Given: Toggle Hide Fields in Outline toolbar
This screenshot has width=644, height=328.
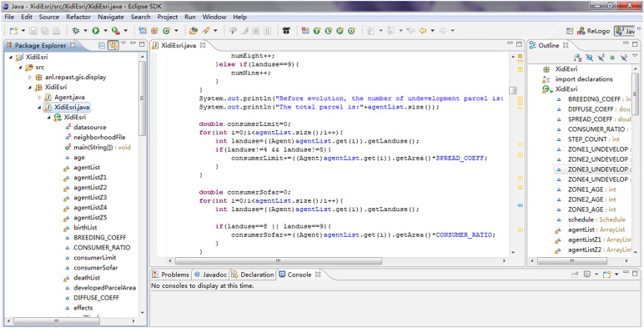Looking at the screenshot, I should point(590,58).
